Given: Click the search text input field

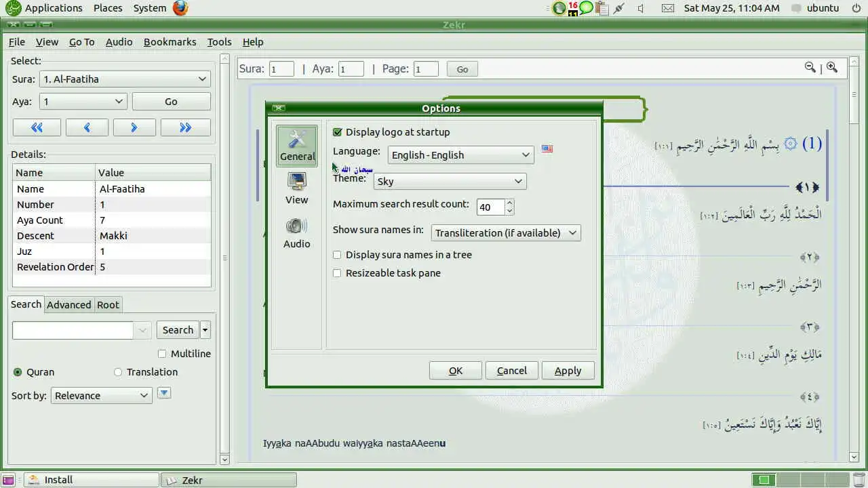Looking at the screenshot, I should tap(73, 330).
